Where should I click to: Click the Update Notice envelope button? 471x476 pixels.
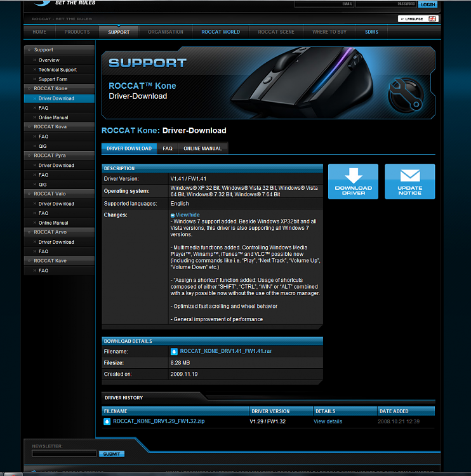click(x=410, y=182)
